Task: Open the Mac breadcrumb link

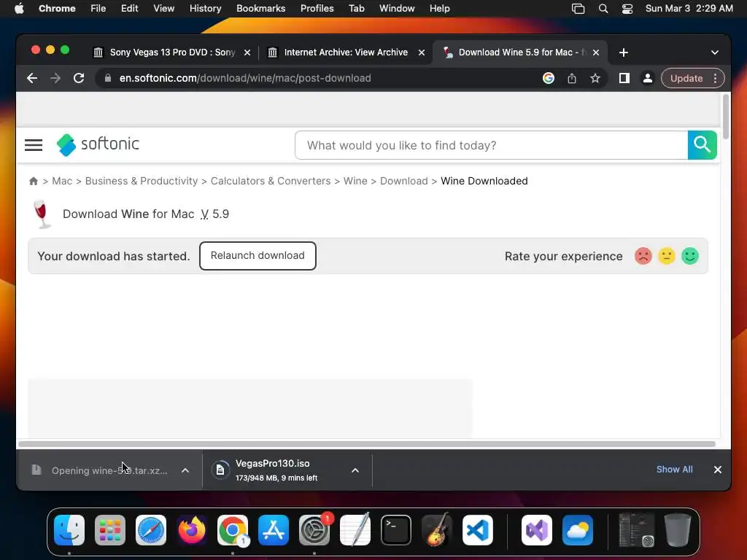Action: [62, 181]
